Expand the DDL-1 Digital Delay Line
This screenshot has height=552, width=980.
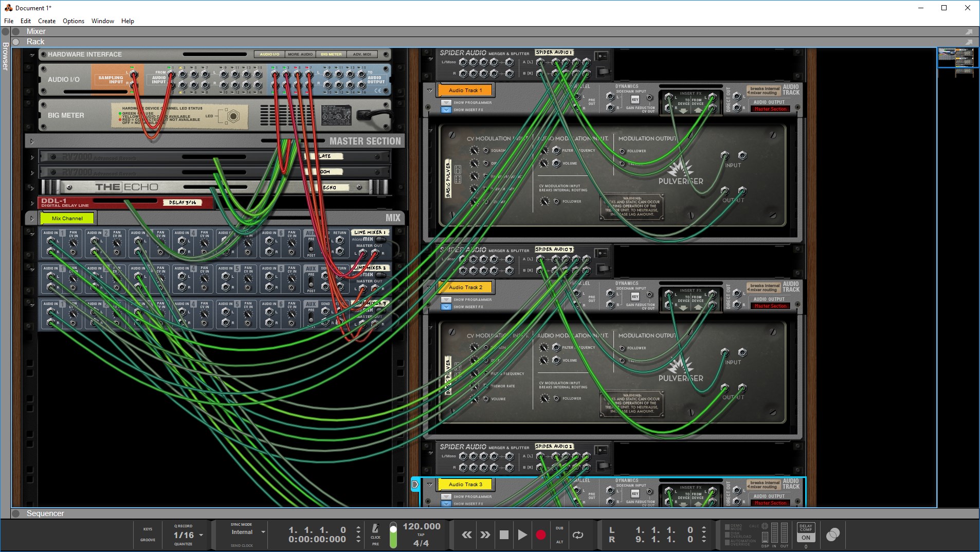[x=32, y=203]
